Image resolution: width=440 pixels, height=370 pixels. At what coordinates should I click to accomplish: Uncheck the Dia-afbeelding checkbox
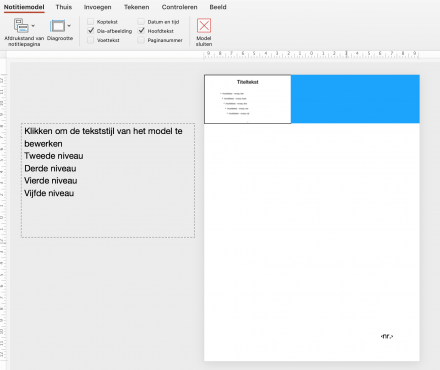coord(90,31)
